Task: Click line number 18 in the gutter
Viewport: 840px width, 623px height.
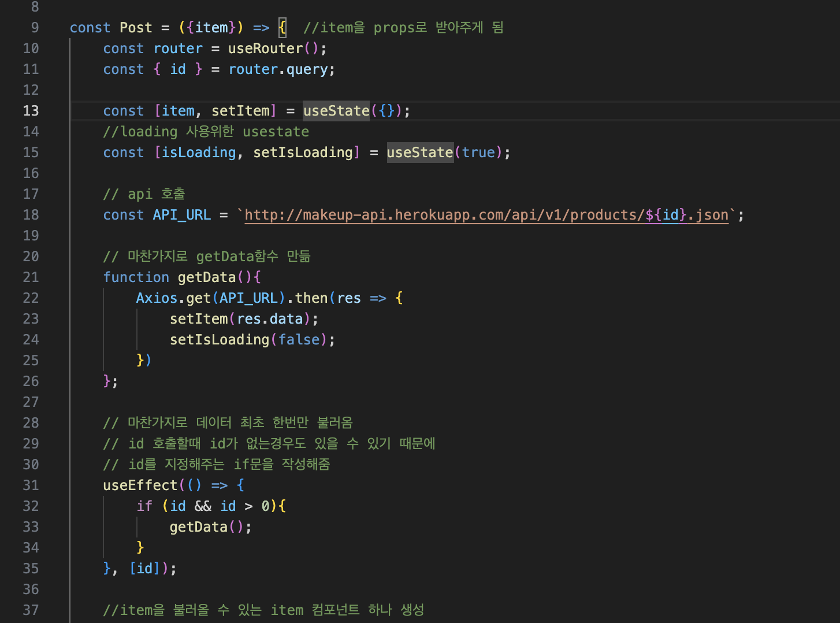Action: pyautogui.click(x=31, y=215)
